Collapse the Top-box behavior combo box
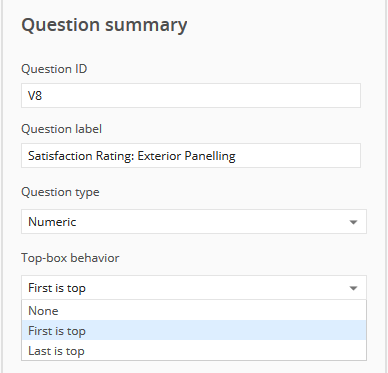Image resolution: width=388 pixels, height=373 pixels. [x=194, y=288]
